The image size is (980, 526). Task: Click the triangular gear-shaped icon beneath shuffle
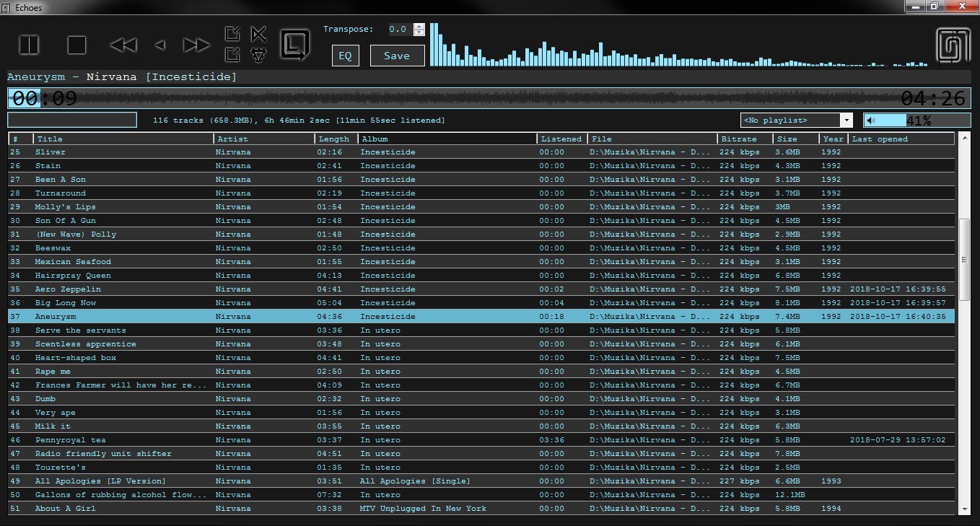[258, 55]
